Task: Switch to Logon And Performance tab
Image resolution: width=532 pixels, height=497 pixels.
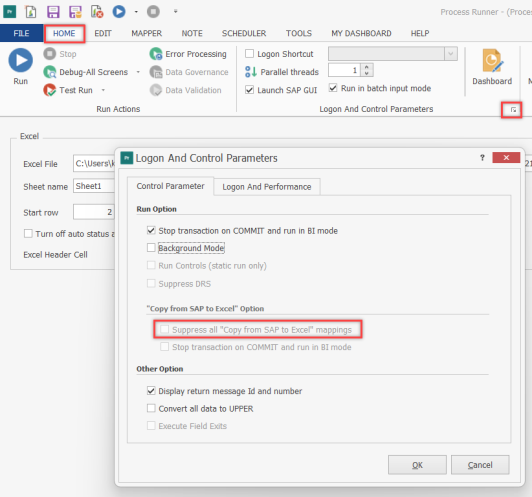Action: (x=267, y=187)
